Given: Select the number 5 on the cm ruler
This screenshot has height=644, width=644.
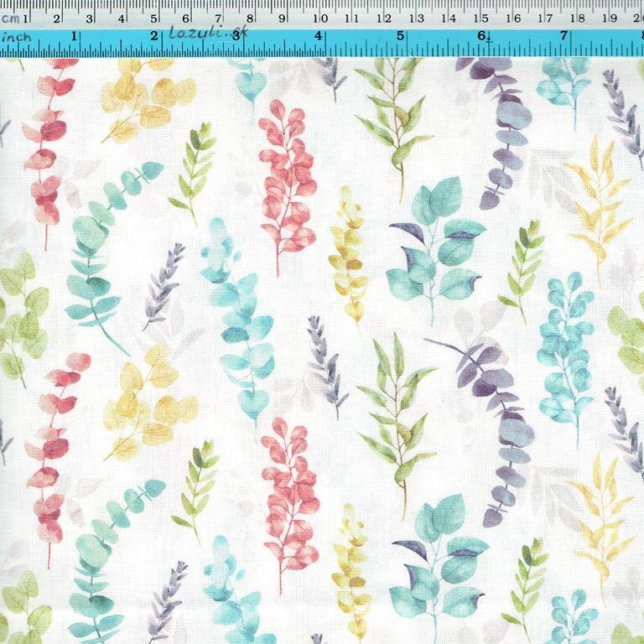Looking at the screenshot, I should 153,19.
